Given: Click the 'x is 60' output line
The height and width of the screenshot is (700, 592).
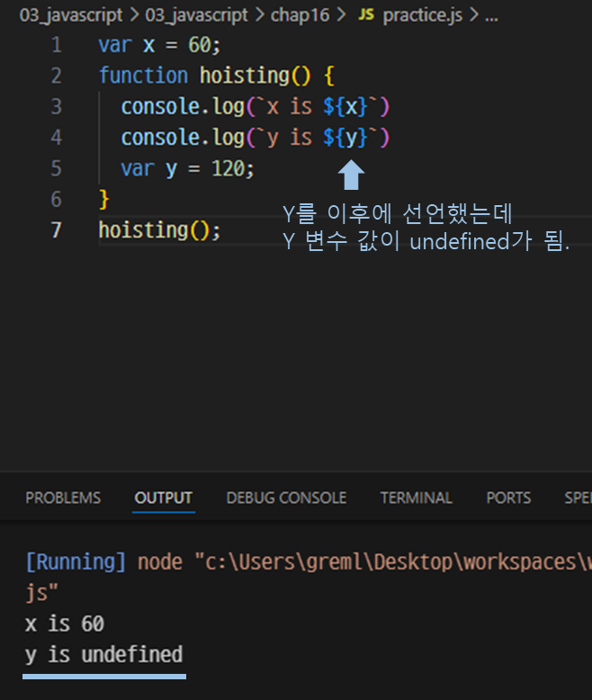Looking at the screenshot, I should [65, 624].
